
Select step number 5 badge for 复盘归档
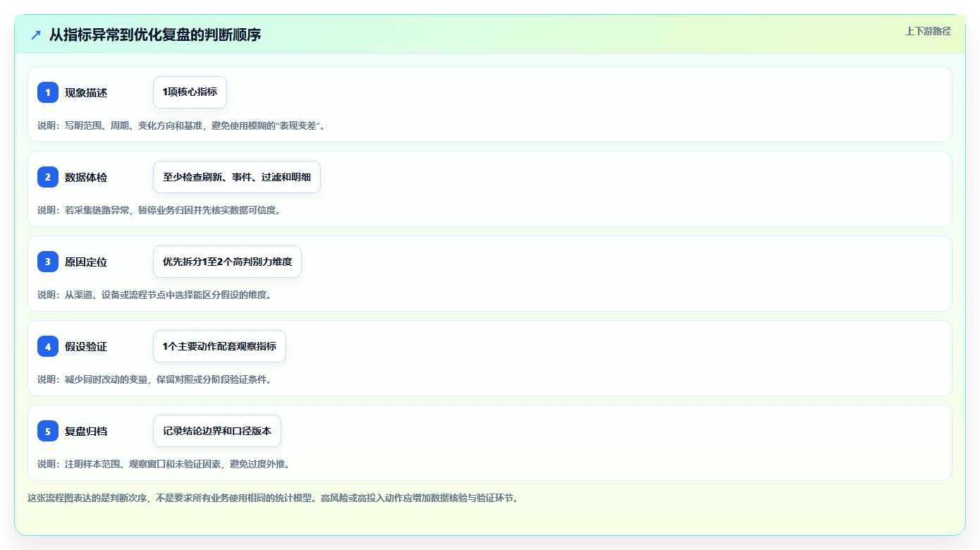point(48,431)
